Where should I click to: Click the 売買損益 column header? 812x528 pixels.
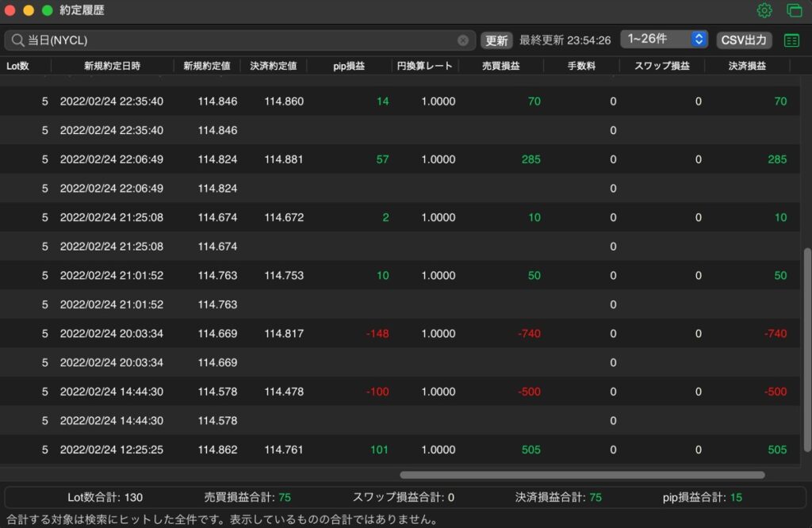[501, 66]
